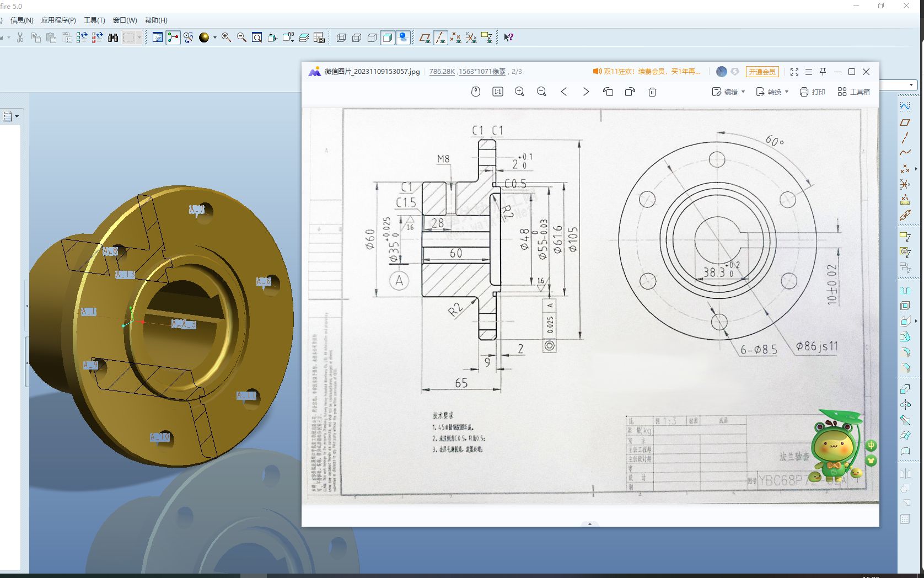Click the shell tool icon
Screen dimensions: 924x578
coord(905,306)
